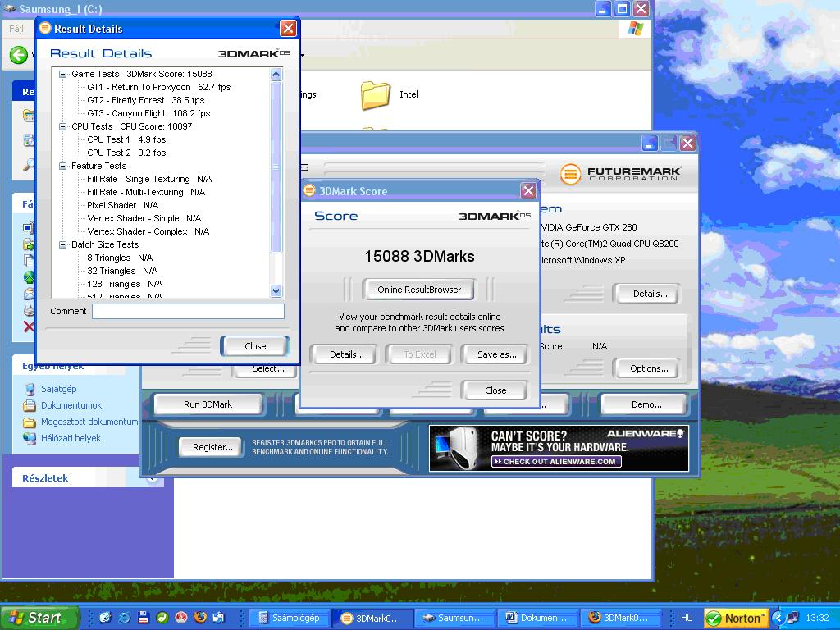
Task: Click into the Comment input field
Action: pos(188,311)
